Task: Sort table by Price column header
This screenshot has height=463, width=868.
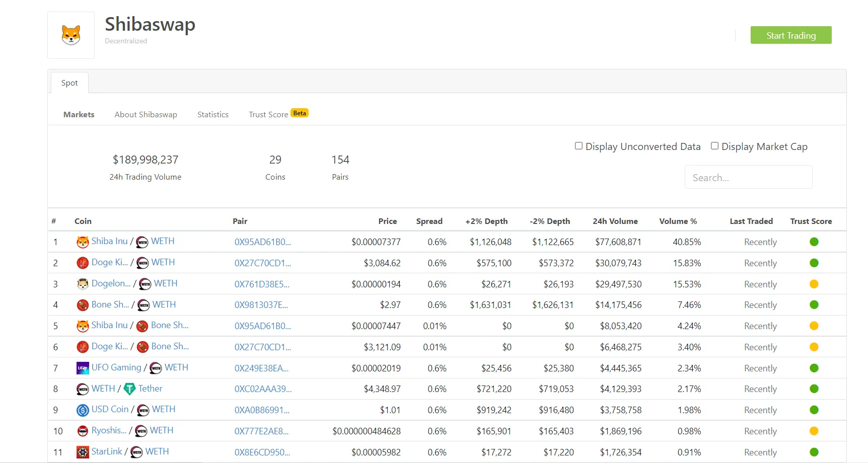Action: tap(388, 221)
